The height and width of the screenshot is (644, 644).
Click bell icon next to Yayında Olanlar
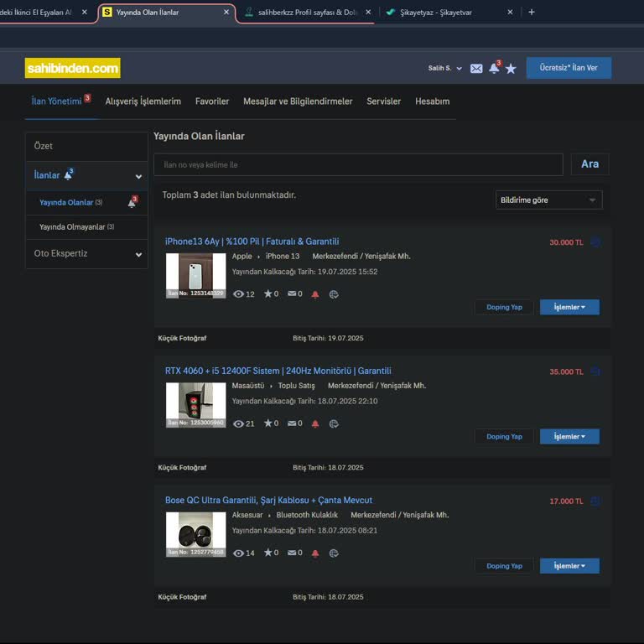tap(132, 203)
